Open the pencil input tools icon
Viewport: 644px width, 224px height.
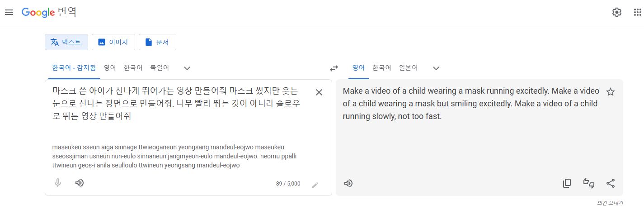tap(315, 185)
